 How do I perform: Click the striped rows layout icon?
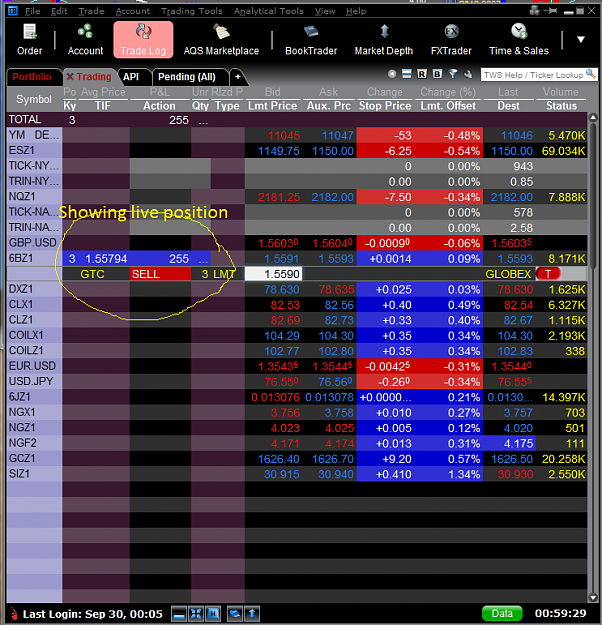[x=407, y=74]
